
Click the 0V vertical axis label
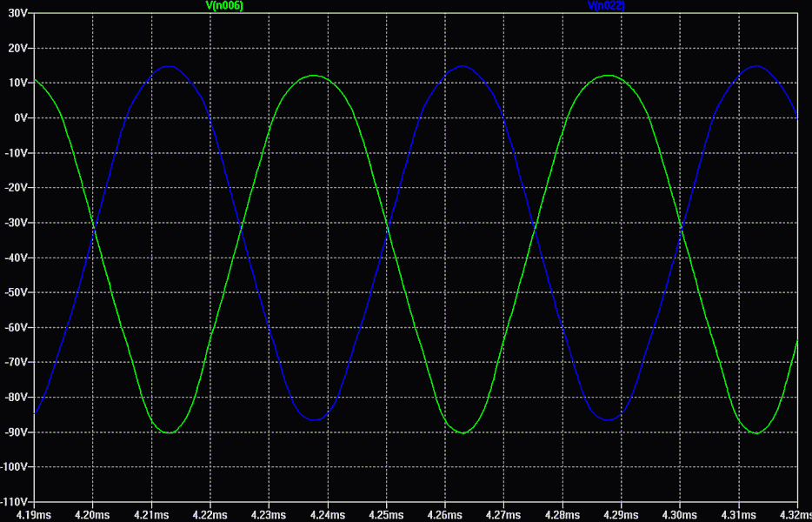[21, 118]
